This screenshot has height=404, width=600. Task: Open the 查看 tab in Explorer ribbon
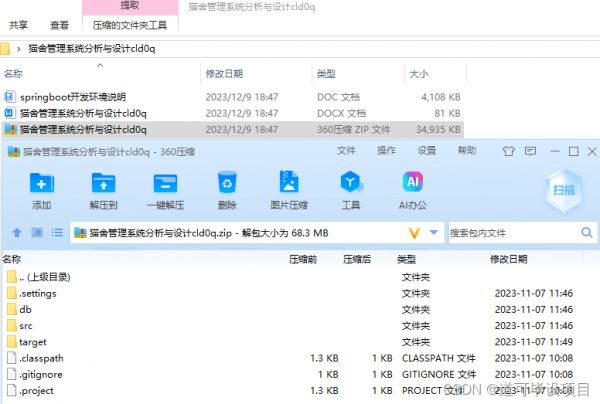59,25
